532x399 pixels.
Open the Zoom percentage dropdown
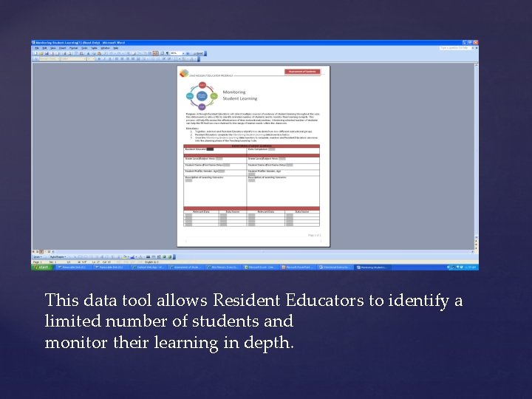(x=183, y=53)
